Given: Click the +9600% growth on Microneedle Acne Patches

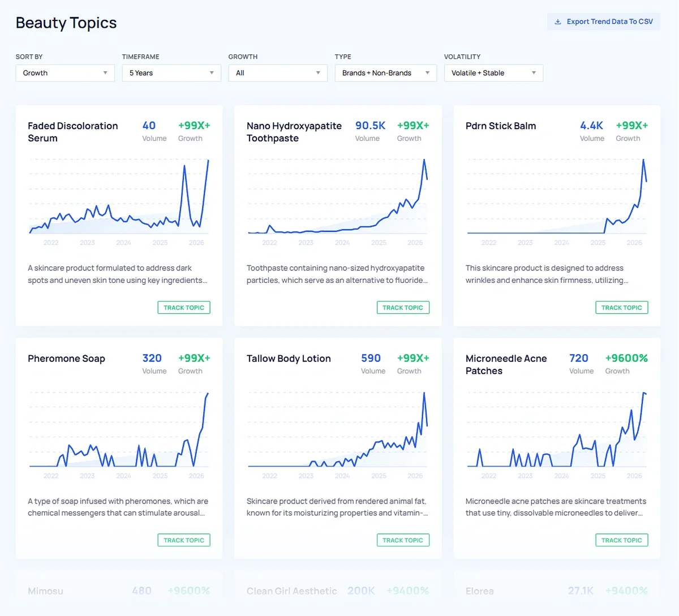Looking at the screenshot, I should point(626,358).
